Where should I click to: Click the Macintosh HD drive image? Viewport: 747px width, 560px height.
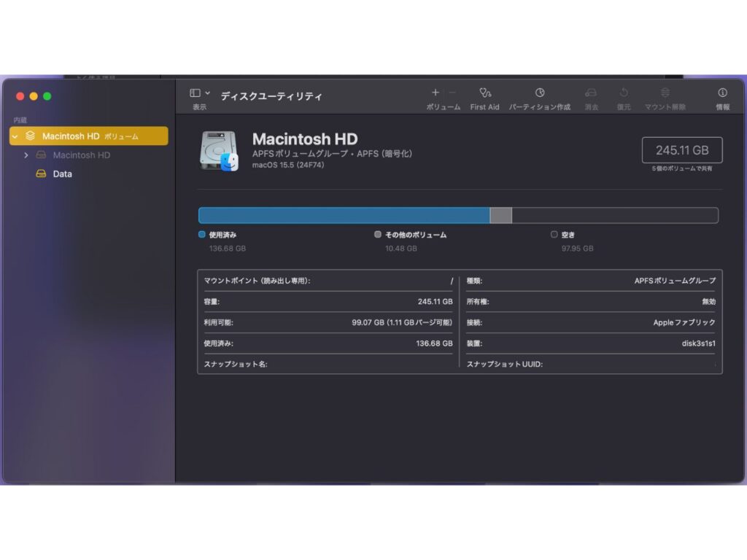tap(219, 151)
